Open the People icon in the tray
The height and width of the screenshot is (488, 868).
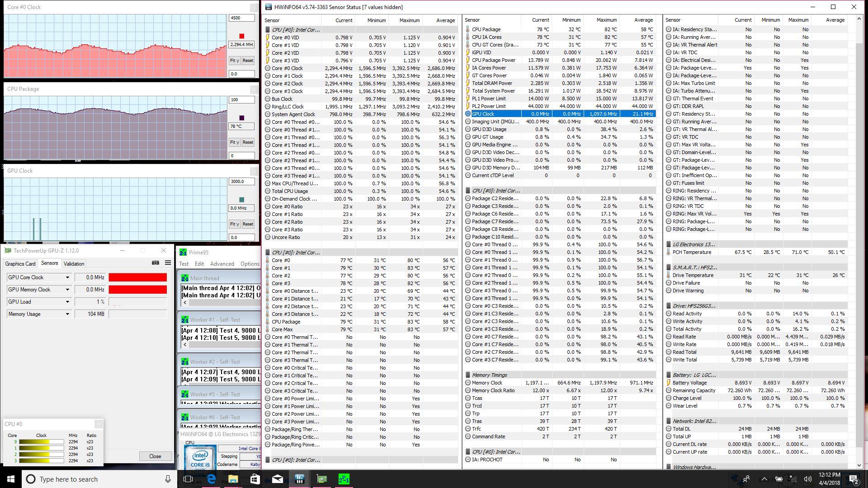point(746,479)
